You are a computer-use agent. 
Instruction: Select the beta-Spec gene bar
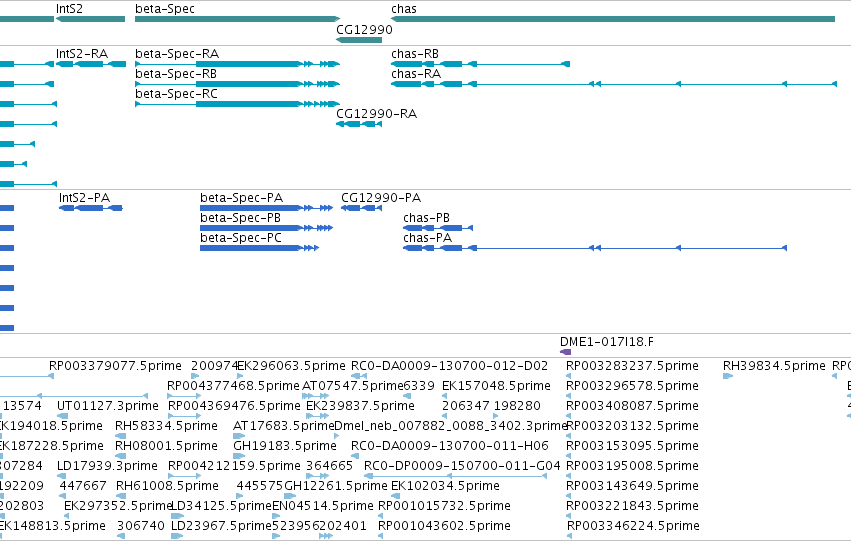point(238,19)
